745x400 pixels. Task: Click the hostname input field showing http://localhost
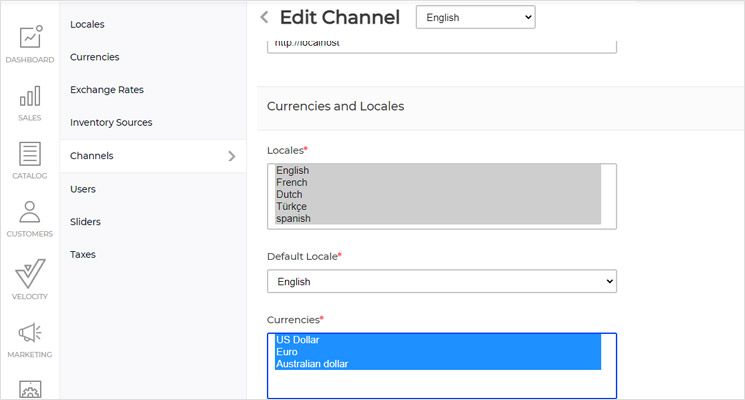tap(442, 46)
